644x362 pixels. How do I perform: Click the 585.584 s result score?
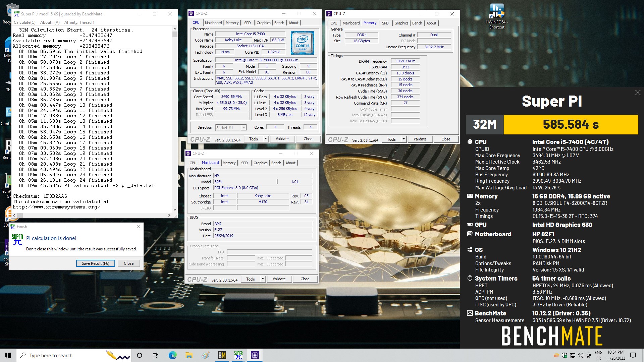pyautogui.click(x=571, y=125)
